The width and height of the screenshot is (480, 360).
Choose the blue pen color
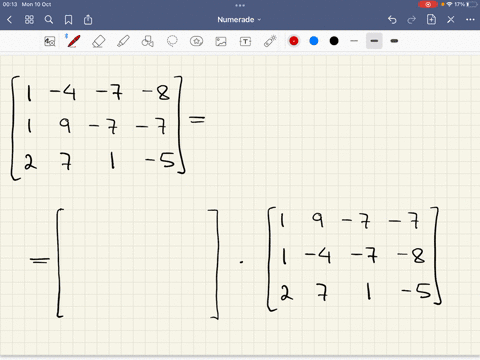click(314, 41)
